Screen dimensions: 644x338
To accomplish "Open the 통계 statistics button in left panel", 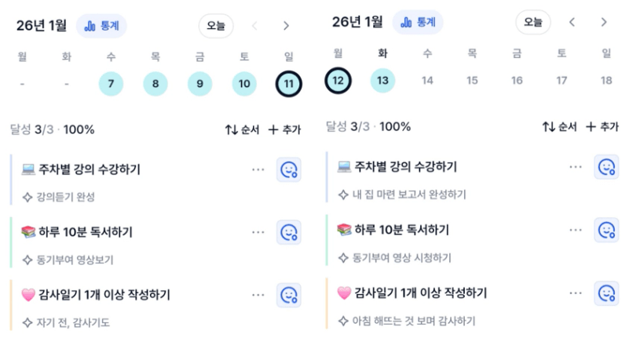I will pos(101,25).
